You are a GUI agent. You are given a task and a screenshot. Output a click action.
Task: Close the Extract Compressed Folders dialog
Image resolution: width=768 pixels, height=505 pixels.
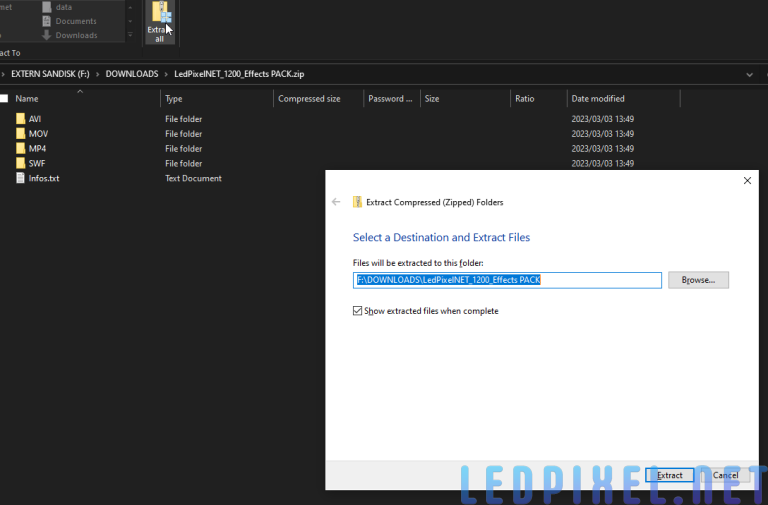[747, 181]
